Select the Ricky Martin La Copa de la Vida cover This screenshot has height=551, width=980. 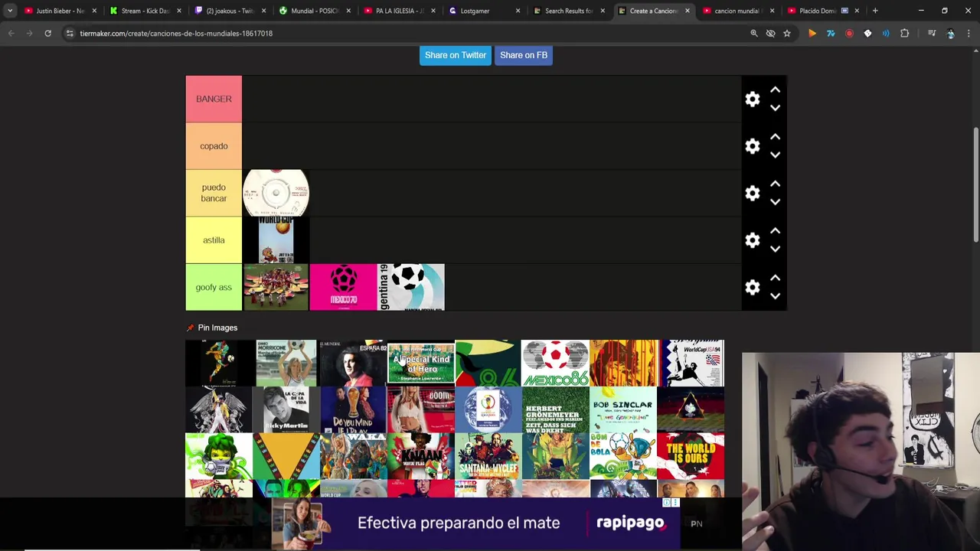(x=286, y=409)
